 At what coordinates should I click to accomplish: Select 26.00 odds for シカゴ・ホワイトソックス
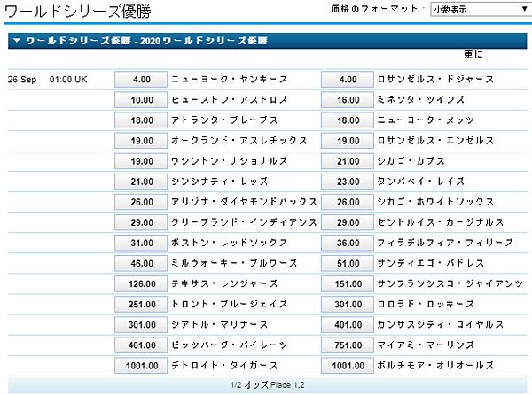pyautogui.click(x=348, y=202)
